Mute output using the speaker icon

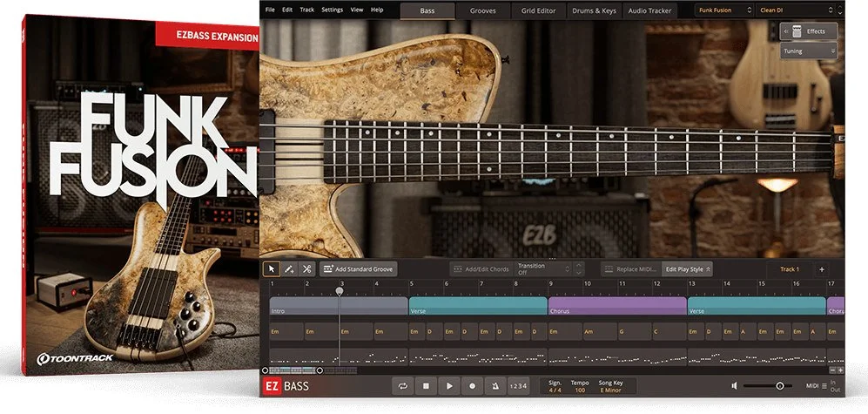734,386
